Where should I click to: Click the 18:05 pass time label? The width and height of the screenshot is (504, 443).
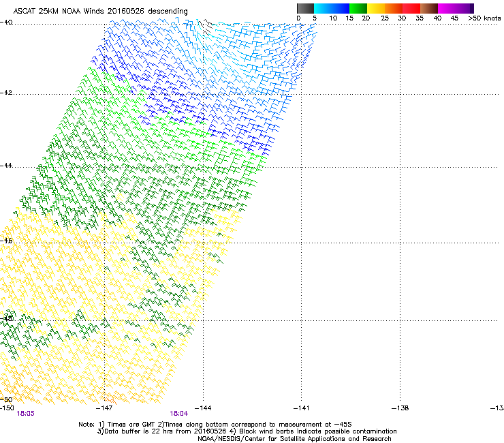25,414
